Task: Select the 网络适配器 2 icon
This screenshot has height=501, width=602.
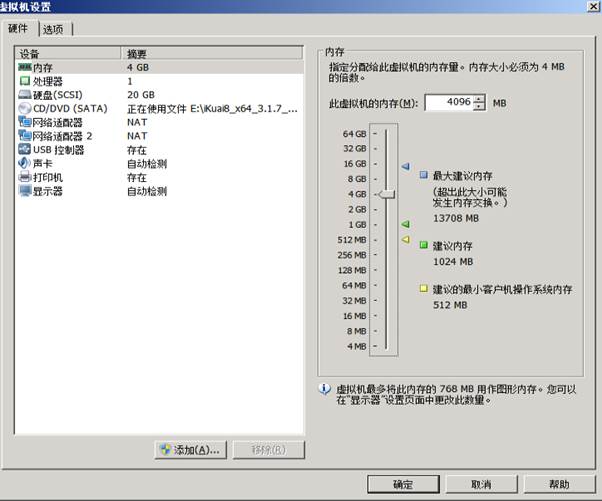Action: (x=25, y=135)
